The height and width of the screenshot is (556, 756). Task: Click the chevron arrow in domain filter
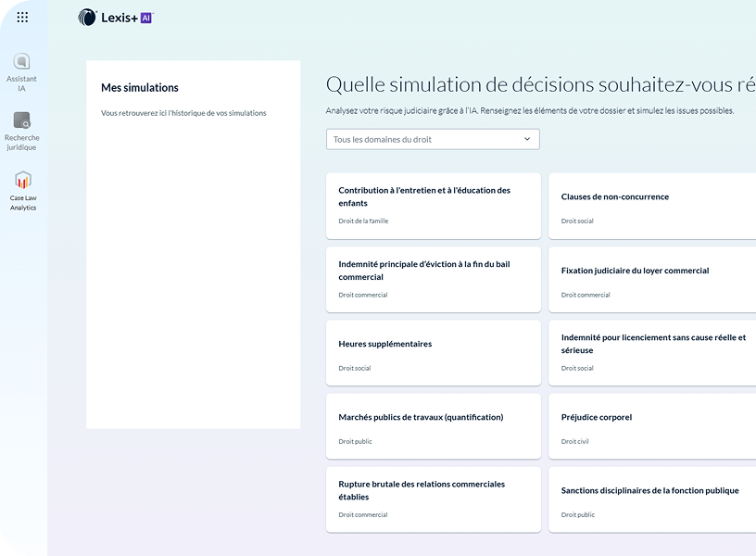tap(527, 139)
